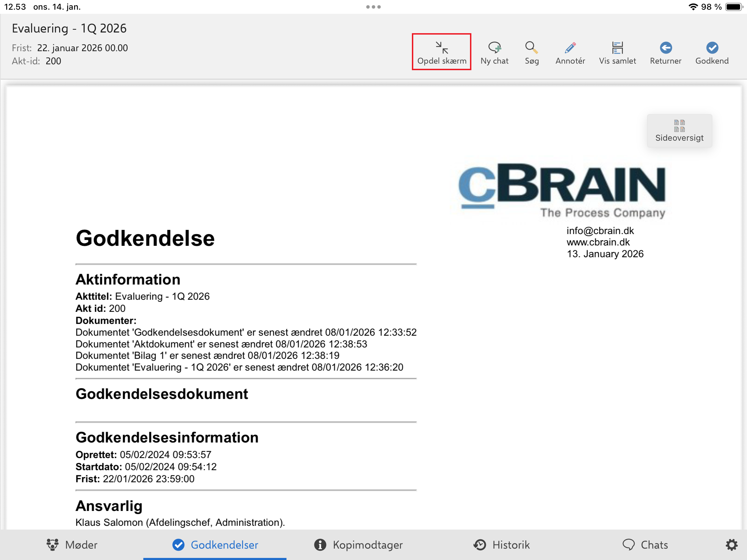
Task: Tap the 'Ansvarlig' section heading
Action: point(109,506)
